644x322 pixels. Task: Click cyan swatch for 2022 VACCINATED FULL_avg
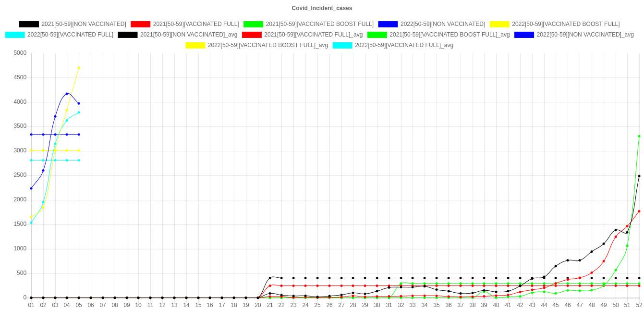342,45
